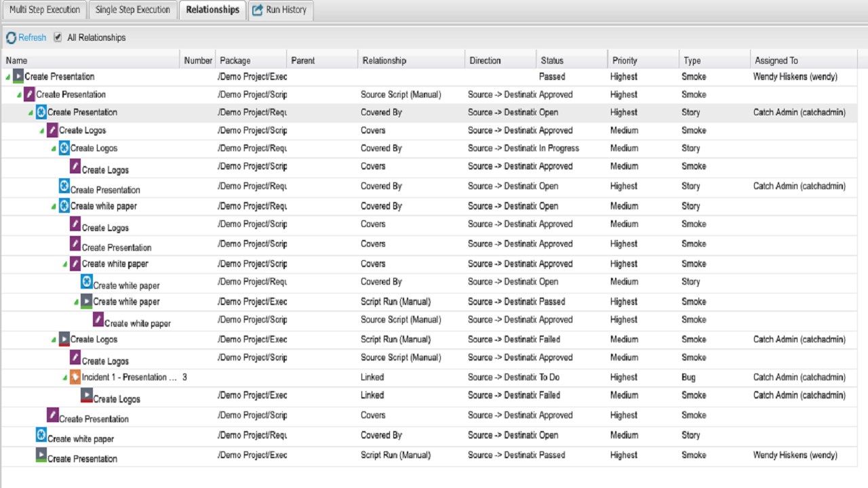Click the Create white paper Script Run icon
Screen dimensions: 868x488
coord(87,302)
